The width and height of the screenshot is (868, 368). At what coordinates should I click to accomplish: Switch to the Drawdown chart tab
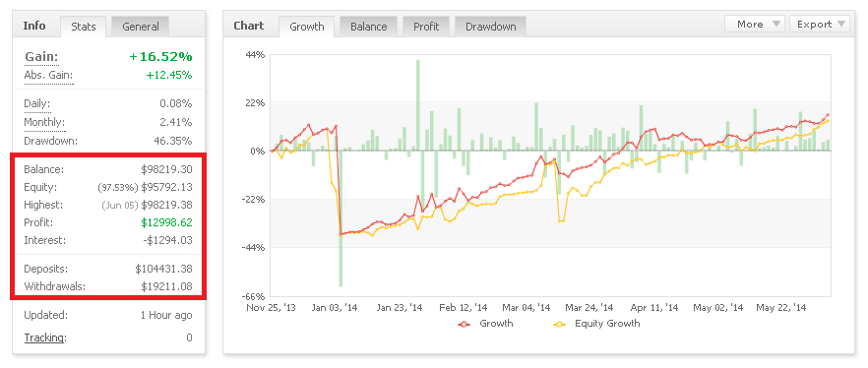pos(490,27)
